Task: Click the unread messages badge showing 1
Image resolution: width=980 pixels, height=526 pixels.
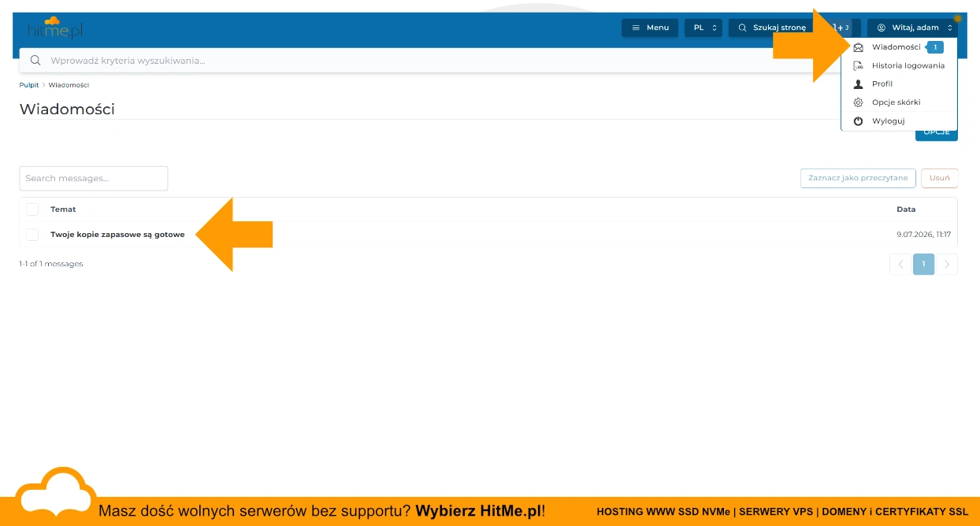Action: coord(934,47)
